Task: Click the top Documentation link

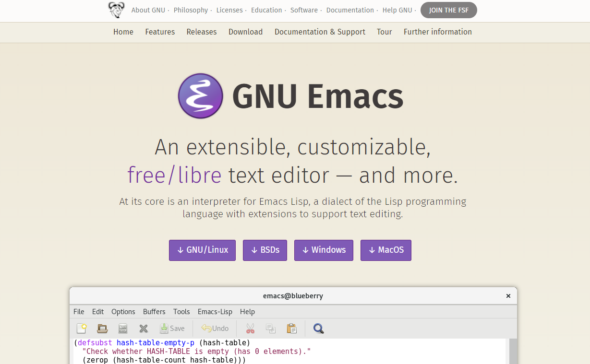Action: 350,10
